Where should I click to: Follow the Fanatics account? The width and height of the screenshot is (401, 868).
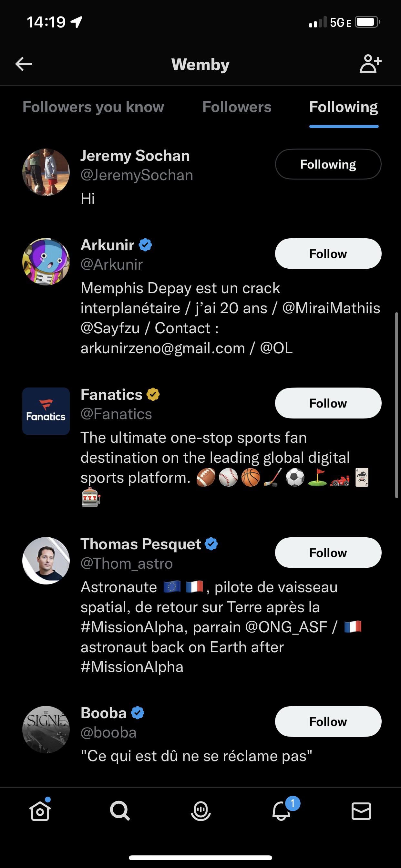328,403
